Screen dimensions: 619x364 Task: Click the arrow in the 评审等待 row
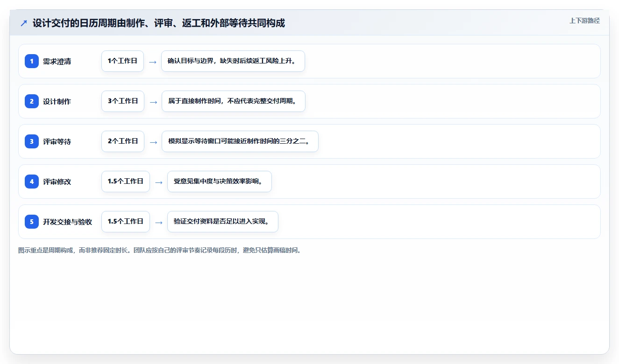[153, 142]
